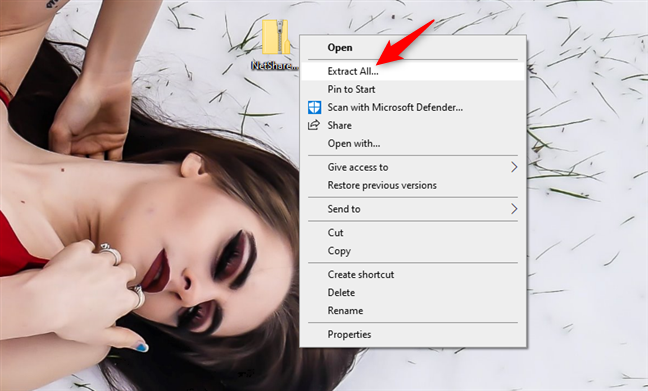Click the NetShare... file name label

coord(274,65)
